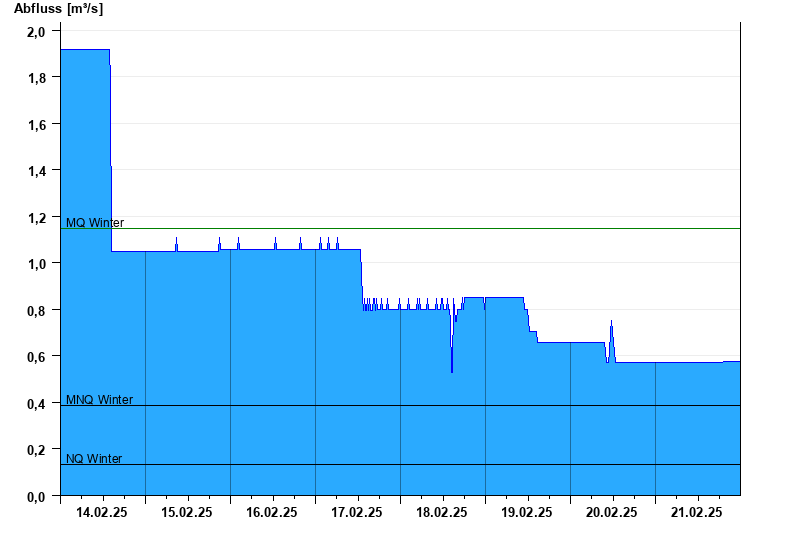Click the 0,4 y-axis value
This screenshot has width=800, height=550.
click(36, 404)
